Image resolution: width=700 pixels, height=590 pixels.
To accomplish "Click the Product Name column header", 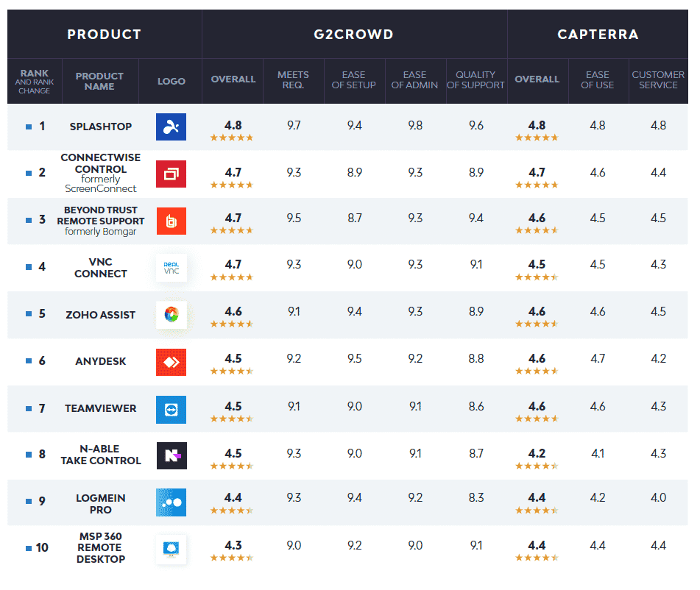I will 99,81.
